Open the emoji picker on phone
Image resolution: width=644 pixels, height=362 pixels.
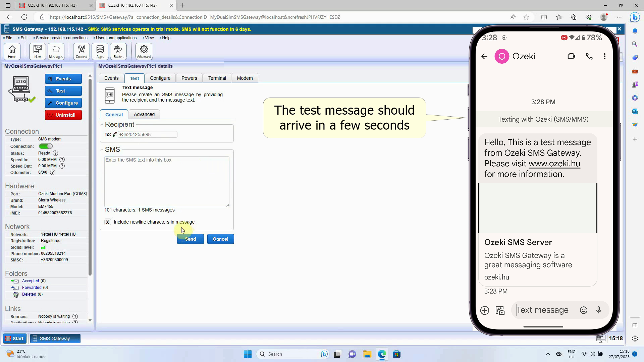tap(584, 310)
